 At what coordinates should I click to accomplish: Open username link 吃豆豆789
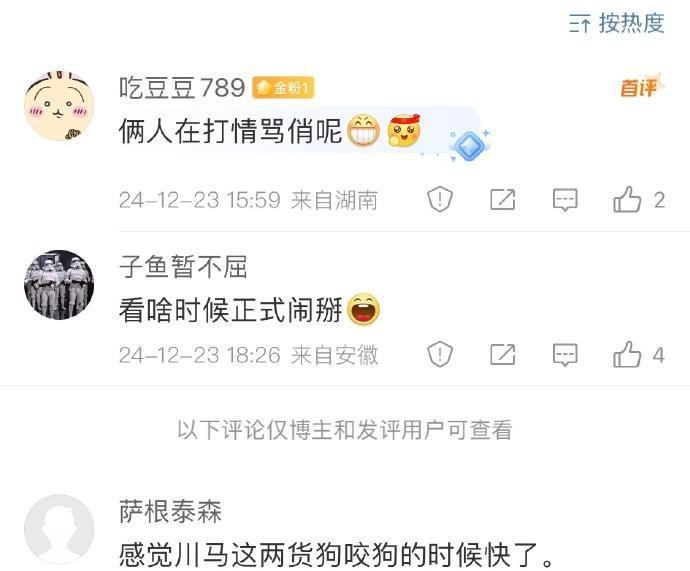(x=182, y=87)
